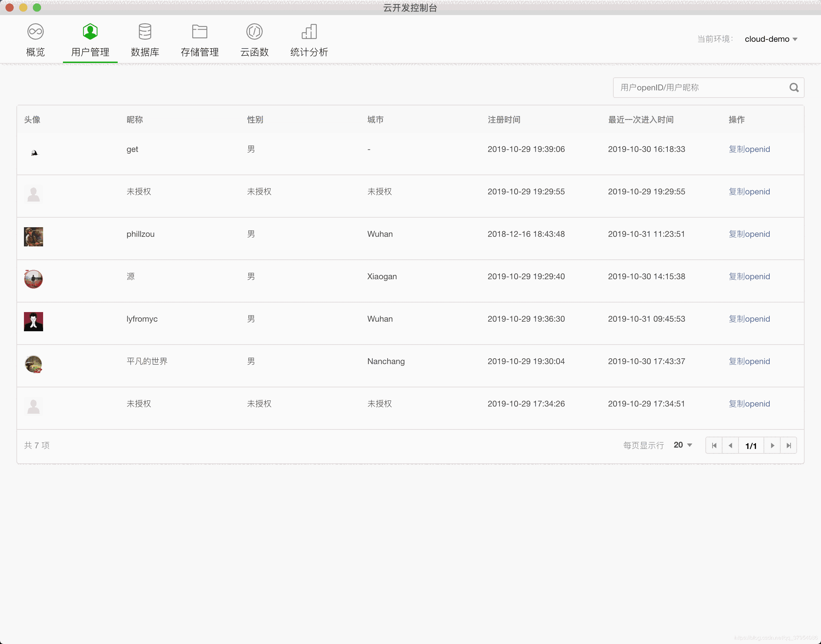The image size is (821, 644).
Task: Click 源's round avatar thumbnail
Action: [34, 279]
